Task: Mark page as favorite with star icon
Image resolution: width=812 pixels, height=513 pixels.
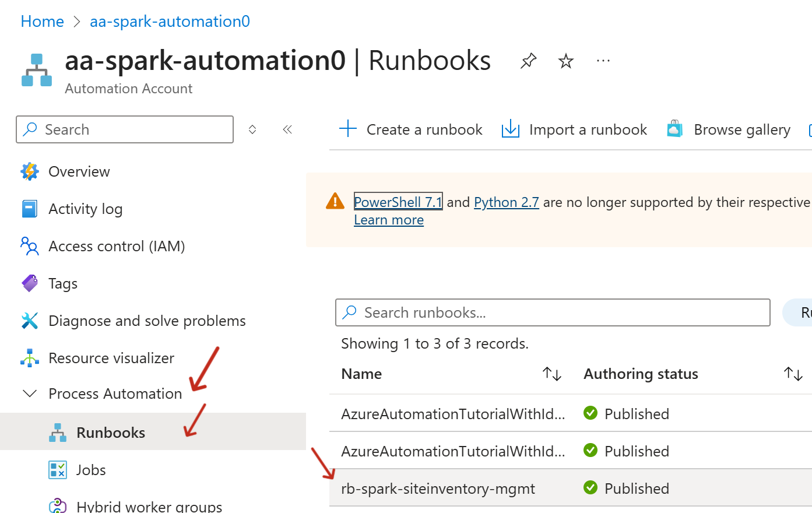Action: point(565,61)
